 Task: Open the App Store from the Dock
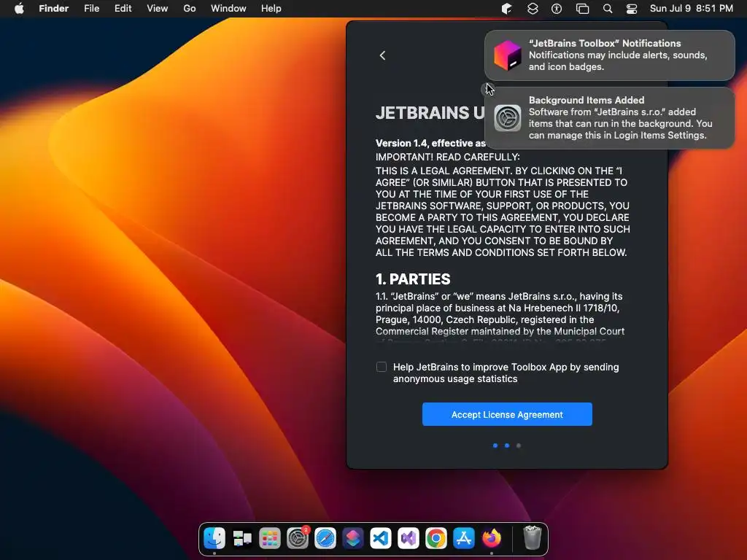point(463,538)
